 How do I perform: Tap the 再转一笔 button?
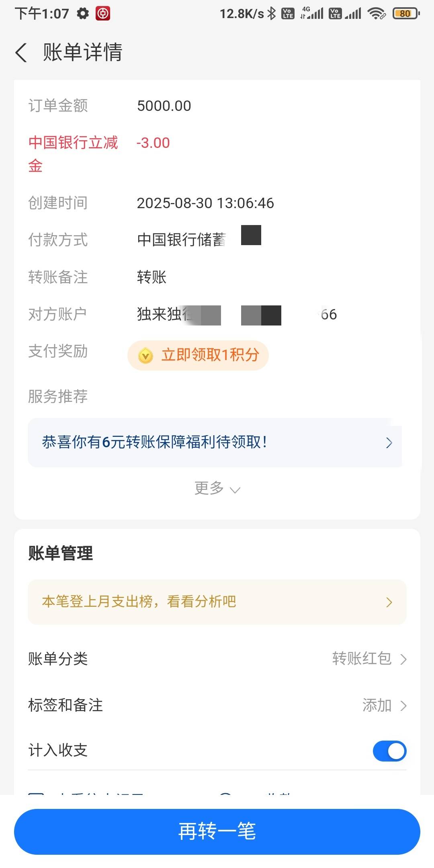click(217, 831)
